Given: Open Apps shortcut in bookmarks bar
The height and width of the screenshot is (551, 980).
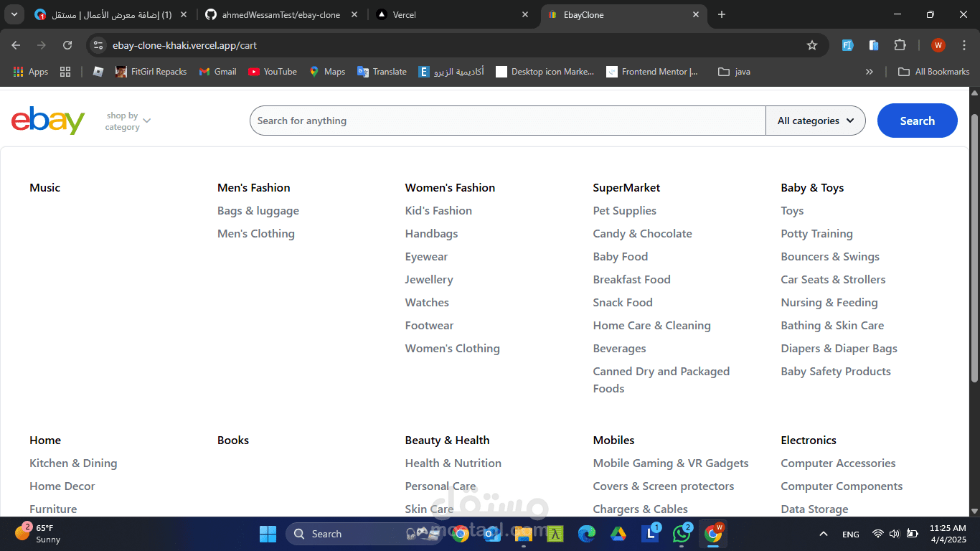Looking at the screenshot, I should [x=30, y=72].
